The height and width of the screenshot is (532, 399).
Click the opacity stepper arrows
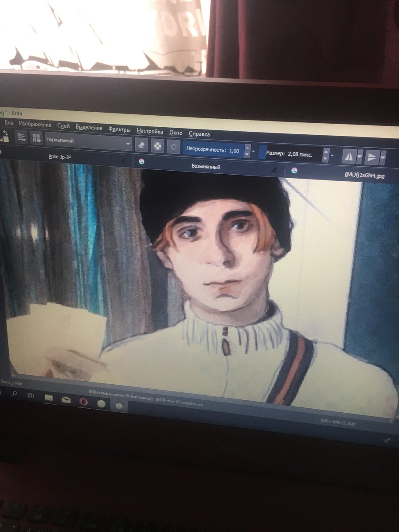point(247,152)
